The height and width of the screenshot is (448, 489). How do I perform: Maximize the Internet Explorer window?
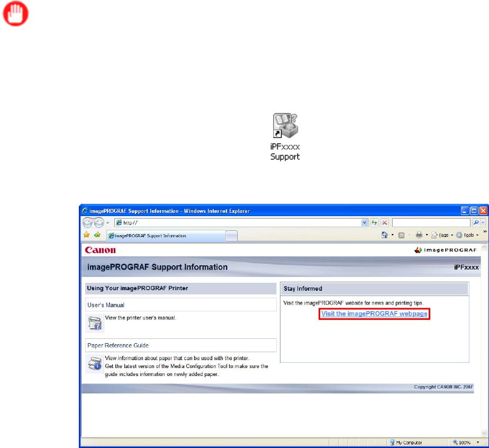point(474,211)
